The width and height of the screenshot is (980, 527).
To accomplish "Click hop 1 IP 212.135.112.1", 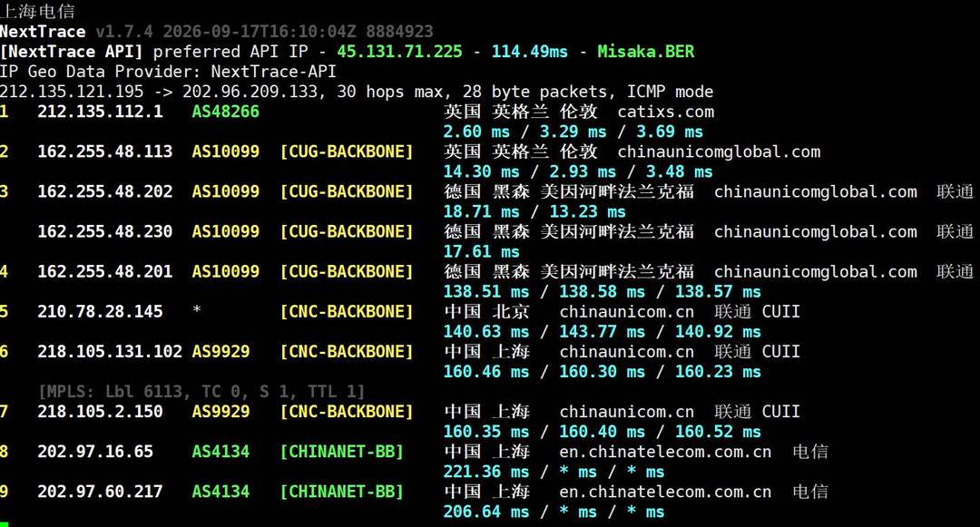I will point(100,112).
